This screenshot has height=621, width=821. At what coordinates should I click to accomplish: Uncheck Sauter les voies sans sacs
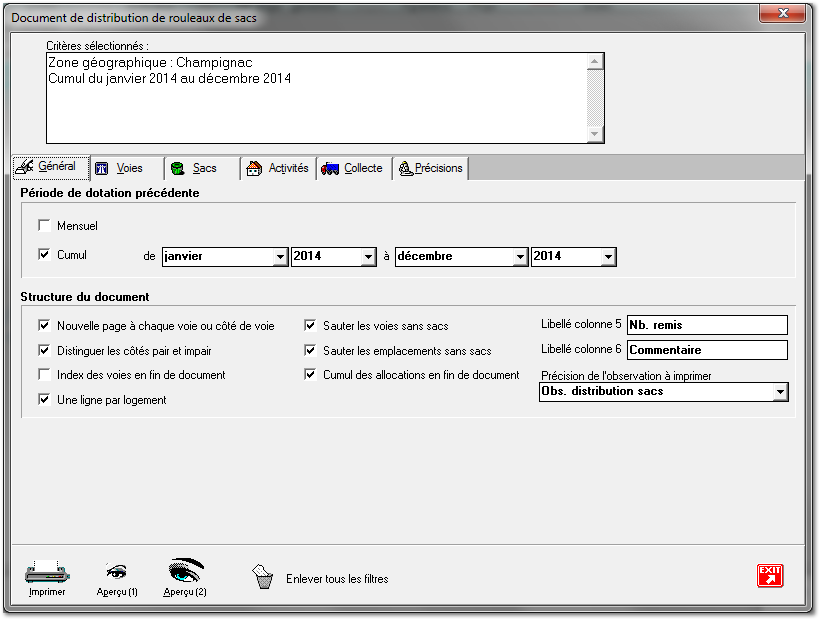point(310,324)
